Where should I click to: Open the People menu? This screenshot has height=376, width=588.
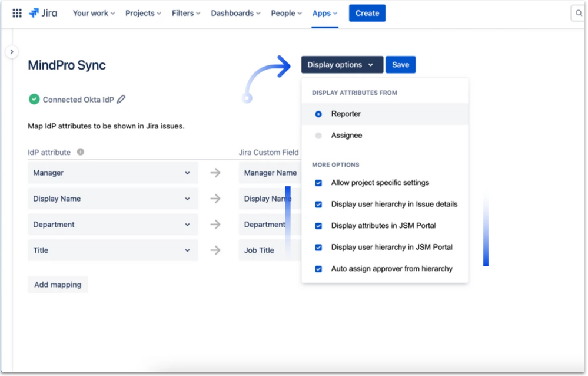[x=286, y=13]
